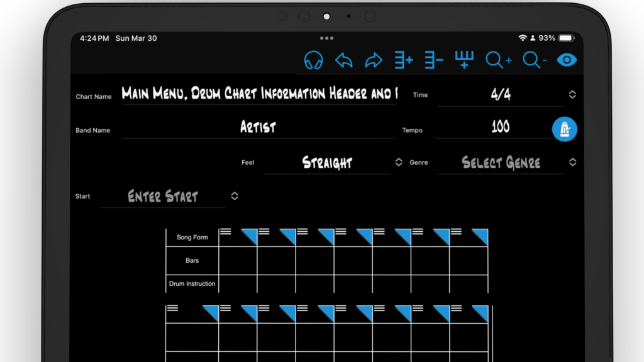Edit the Chart Name text field

[x=259, y=94]
